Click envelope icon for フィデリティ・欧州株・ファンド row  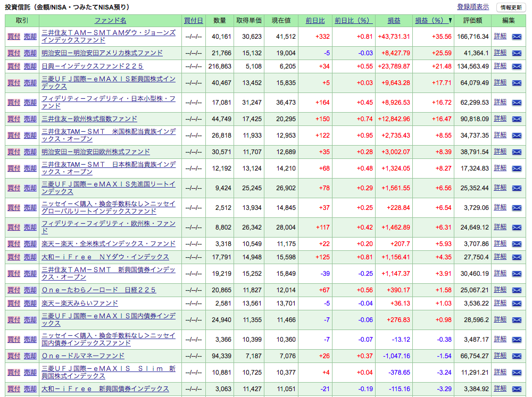point(517,227)
